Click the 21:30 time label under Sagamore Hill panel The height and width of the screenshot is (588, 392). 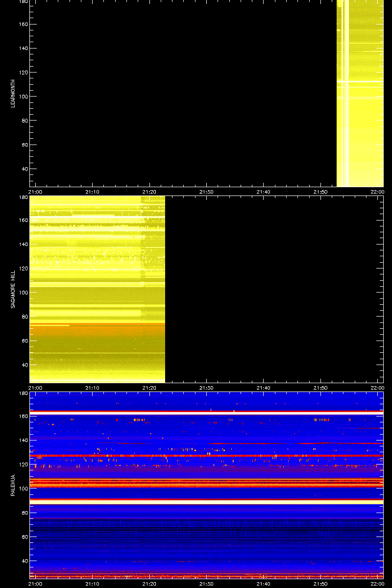point(206,388)
